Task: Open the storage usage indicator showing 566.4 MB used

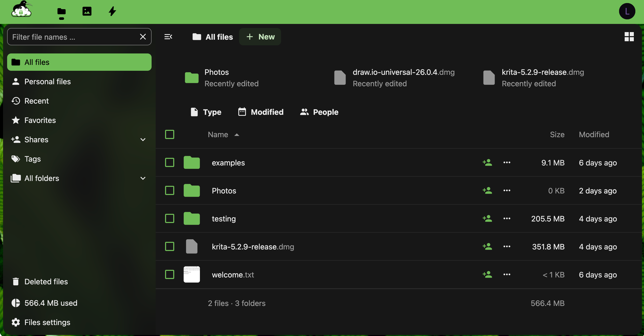Action: click(x=51, y=303)
